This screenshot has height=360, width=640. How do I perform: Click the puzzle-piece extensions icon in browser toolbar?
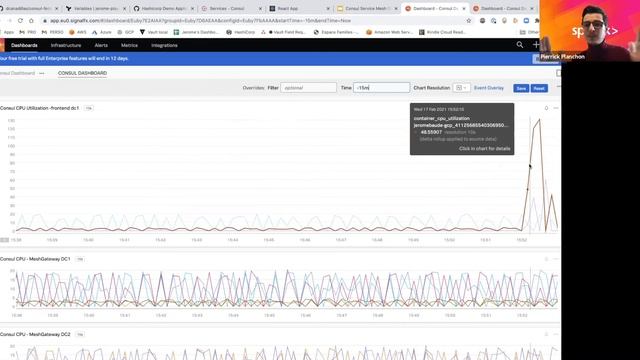coord(537,20)
